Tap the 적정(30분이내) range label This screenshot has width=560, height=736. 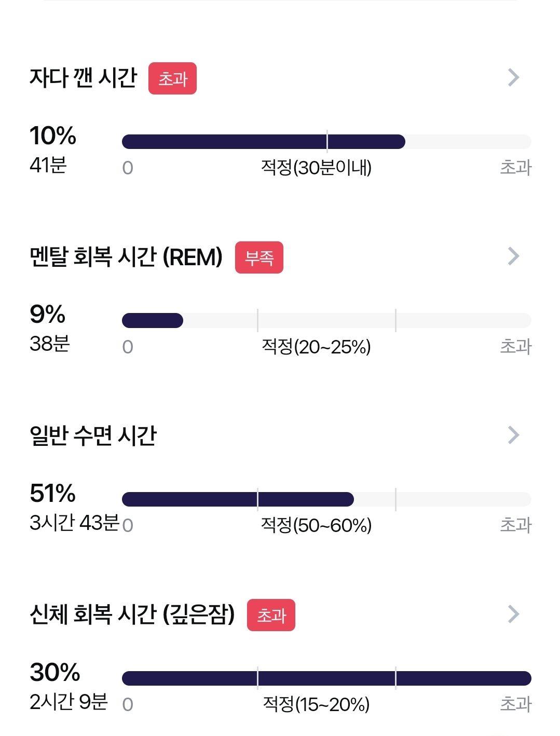click(x=316, y=168)
